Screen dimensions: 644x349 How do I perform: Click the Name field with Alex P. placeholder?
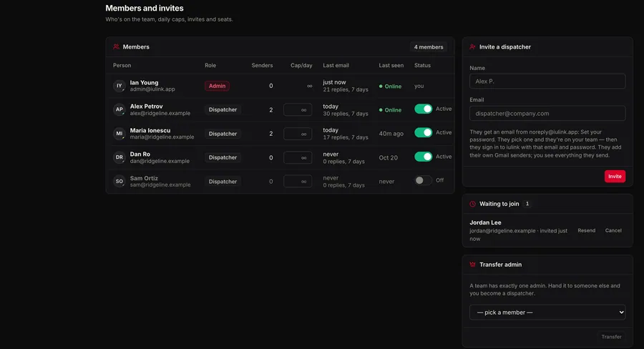click(547, 82)
